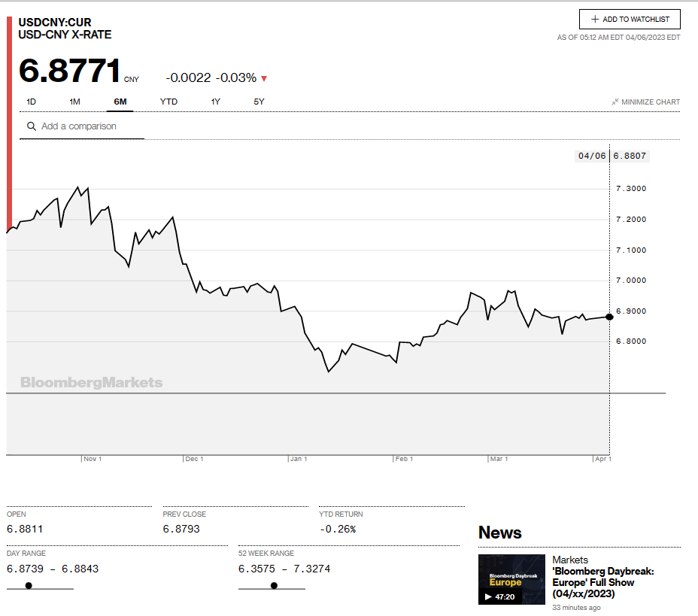Click the 52 Week Range slider dot

point(274,585)
